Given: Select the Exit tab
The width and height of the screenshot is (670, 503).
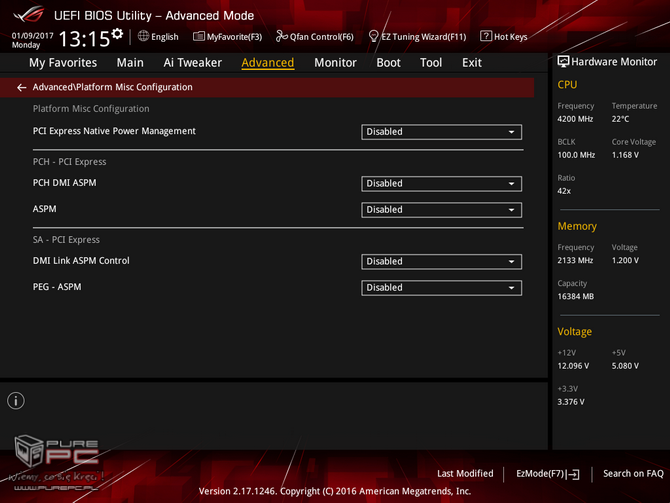Looking at the screenshot, I should 472,63.
